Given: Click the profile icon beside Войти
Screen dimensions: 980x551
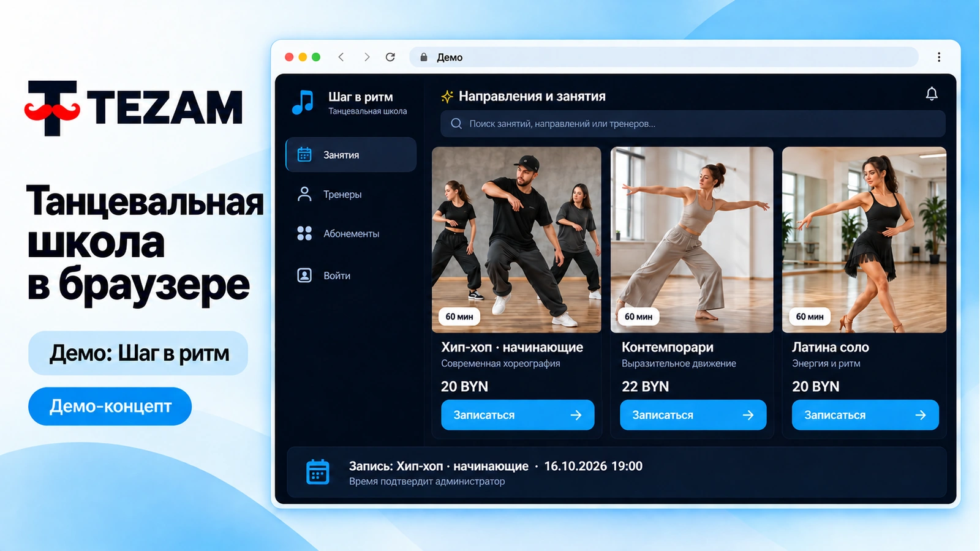Looking at the screenshot, I should pos(304,275).
